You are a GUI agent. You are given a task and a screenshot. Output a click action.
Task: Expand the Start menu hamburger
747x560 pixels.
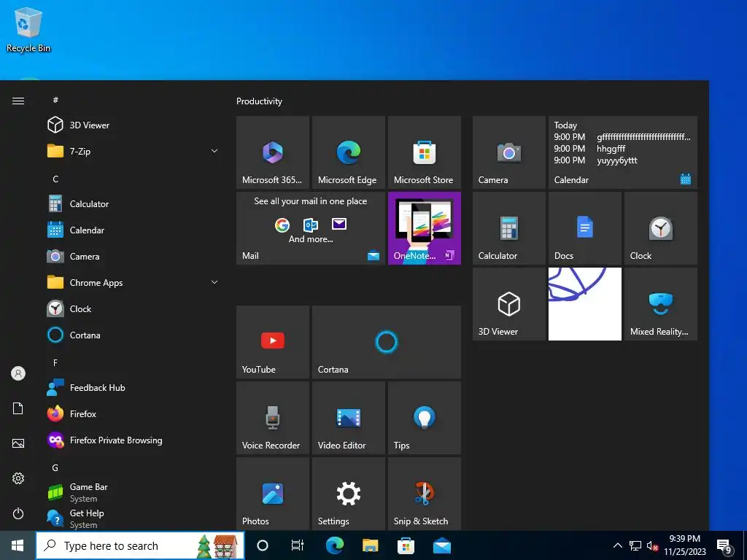(18, 101)
